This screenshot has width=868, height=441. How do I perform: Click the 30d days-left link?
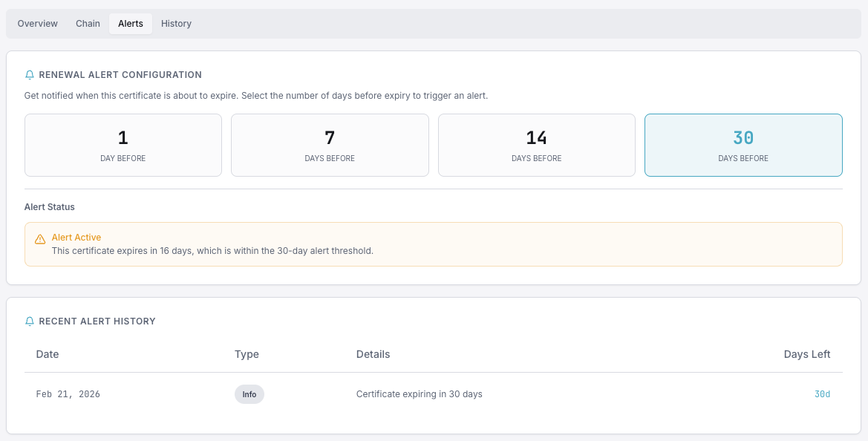822,394
